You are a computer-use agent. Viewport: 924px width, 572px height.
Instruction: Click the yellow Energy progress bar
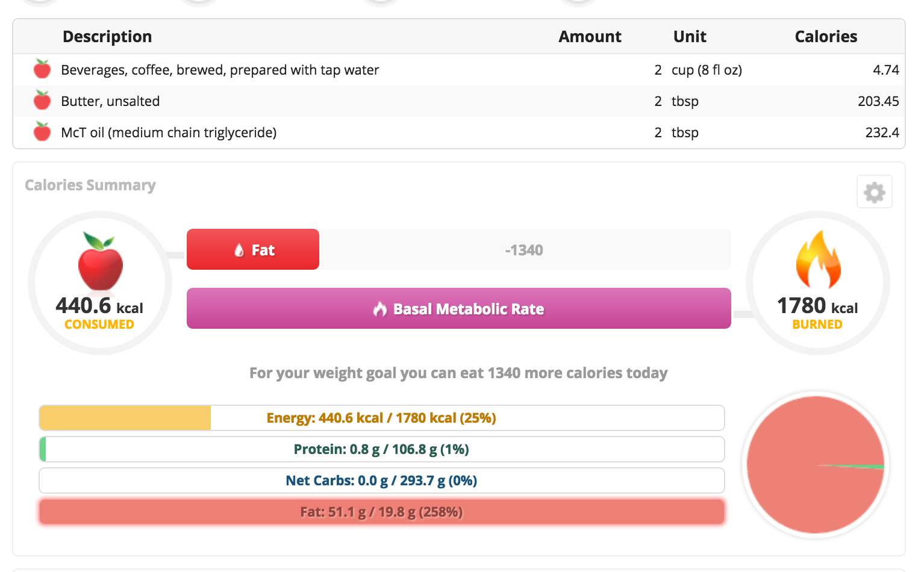tap(382, 418)
